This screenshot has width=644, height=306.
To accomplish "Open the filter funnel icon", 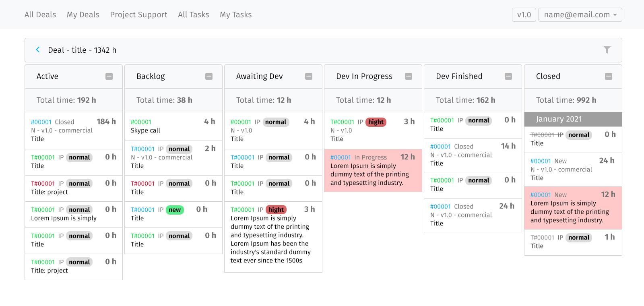I will 607,50.
